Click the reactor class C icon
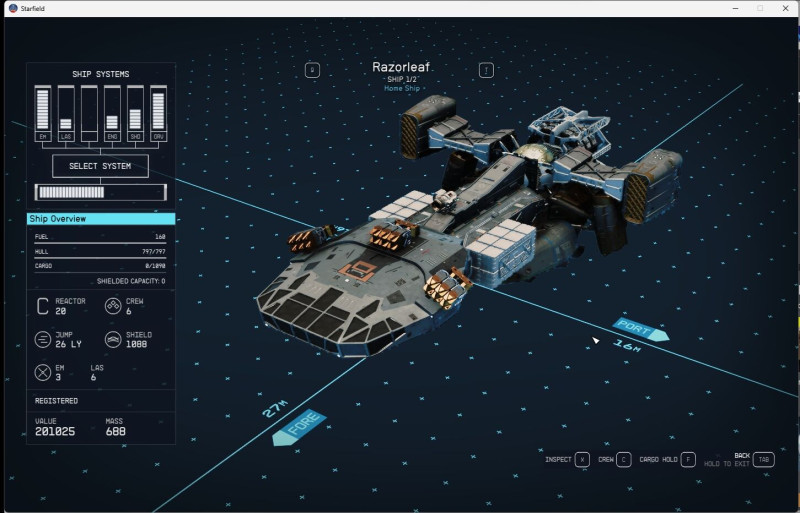800x513 pixels. click(x=43, y=306)
